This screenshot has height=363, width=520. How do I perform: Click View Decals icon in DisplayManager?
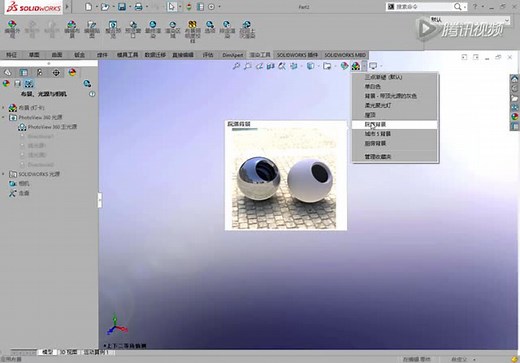point(18,83)
